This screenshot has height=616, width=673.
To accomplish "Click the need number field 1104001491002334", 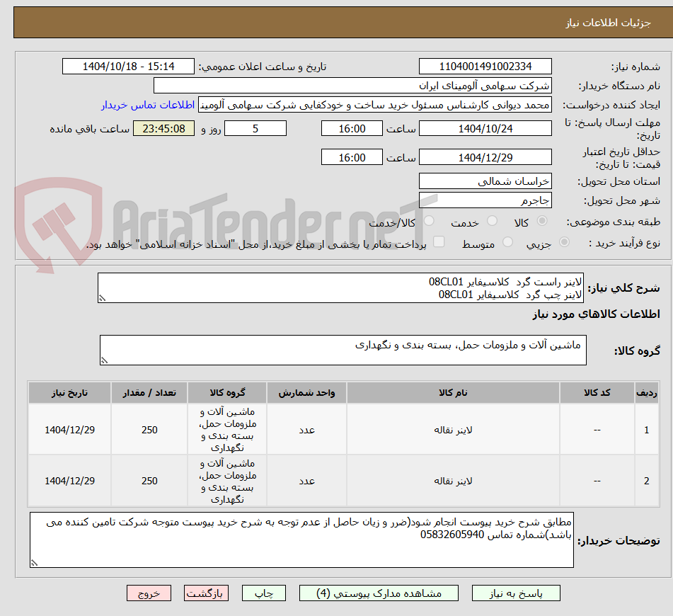I will 485,67.
